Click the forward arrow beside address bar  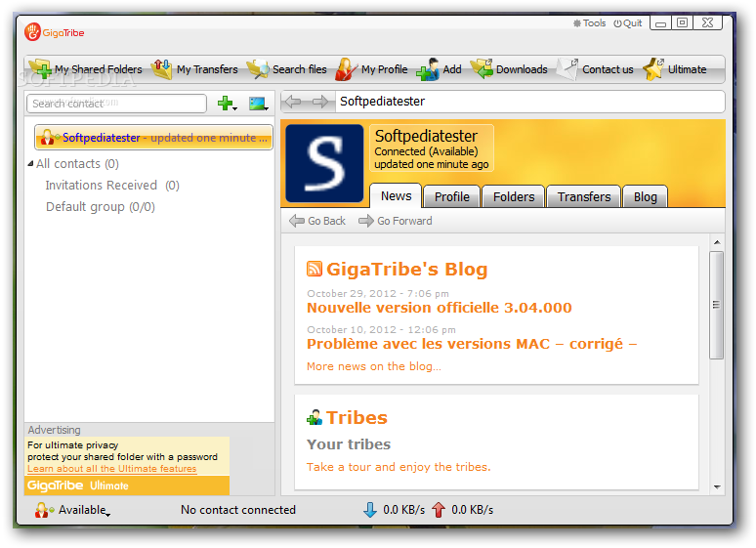[x=319, y=102]
